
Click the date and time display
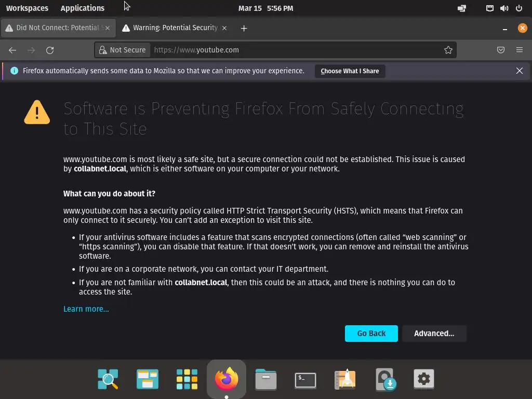265,8
